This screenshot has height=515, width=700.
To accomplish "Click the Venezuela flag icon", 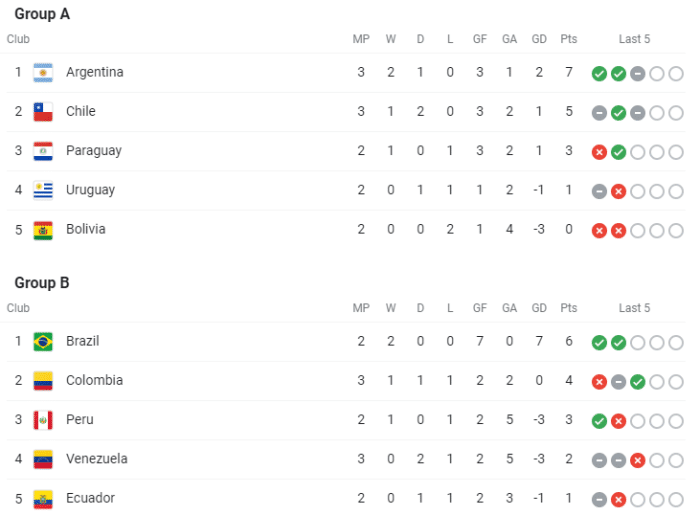I will [43, 459].
